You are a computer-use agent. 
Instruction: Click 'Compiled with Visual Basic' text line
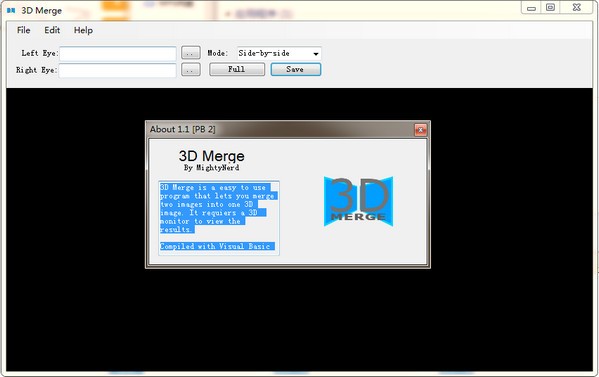[215, 246]
